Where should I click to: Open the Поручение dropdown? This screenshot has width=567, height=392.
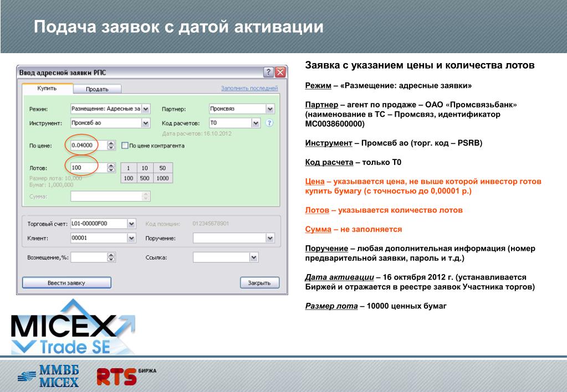[x=270, y=238]
